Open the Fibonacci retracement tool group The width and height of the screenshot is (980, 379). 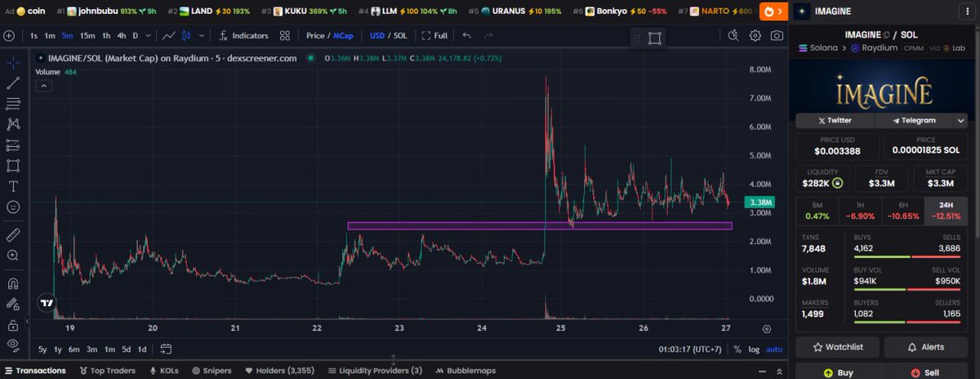click(x=13, y=104)
